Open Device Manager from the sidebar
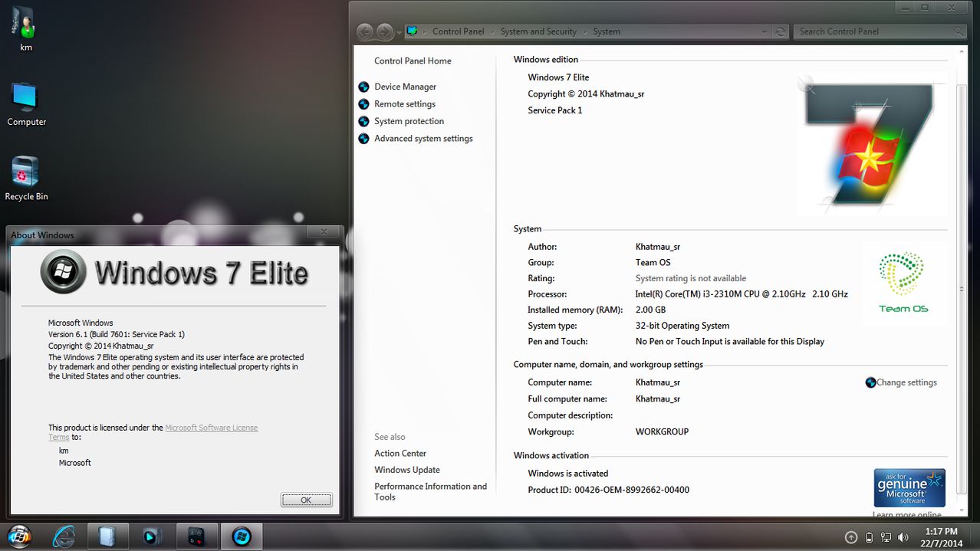This screenshot has width=980, height=551. tap(406, 87)
